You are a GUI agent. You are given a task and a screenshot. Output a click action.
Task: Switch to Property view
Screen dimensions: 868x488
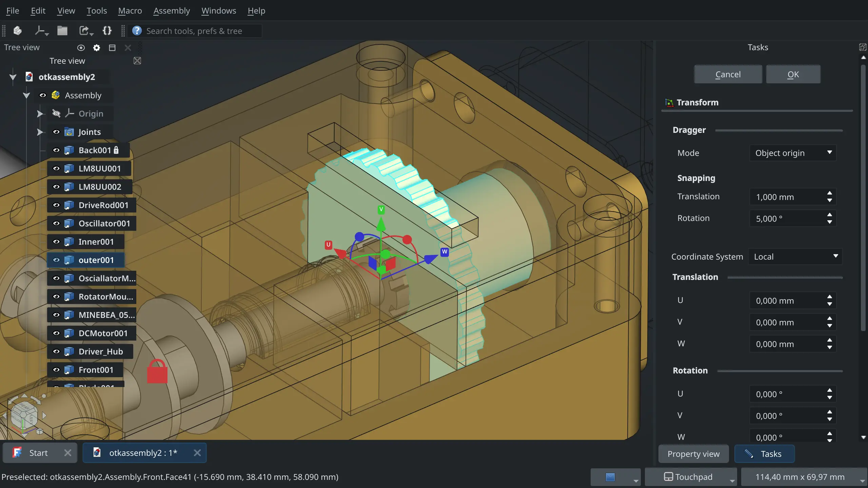693,454
